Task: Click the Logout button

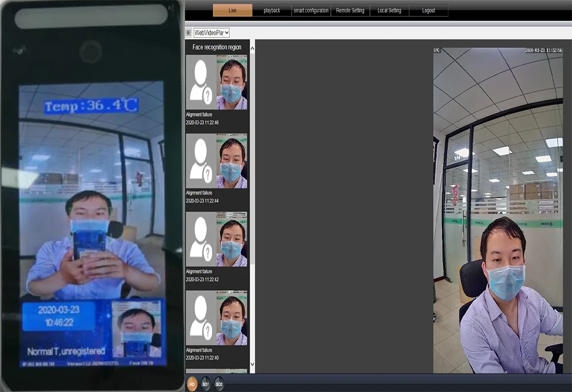Action: (x=428, y=10)
